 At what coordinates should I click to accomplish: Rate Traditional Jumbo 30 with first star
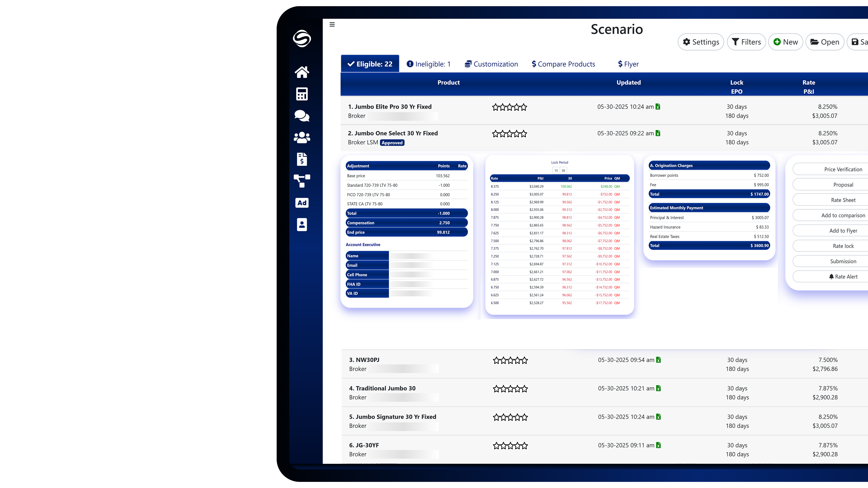[497, 389]
